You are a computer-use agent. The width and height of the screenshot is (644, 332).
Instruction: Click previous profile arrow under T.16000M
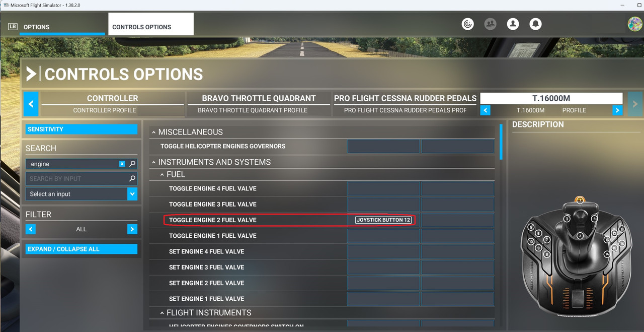click(485, 110)
